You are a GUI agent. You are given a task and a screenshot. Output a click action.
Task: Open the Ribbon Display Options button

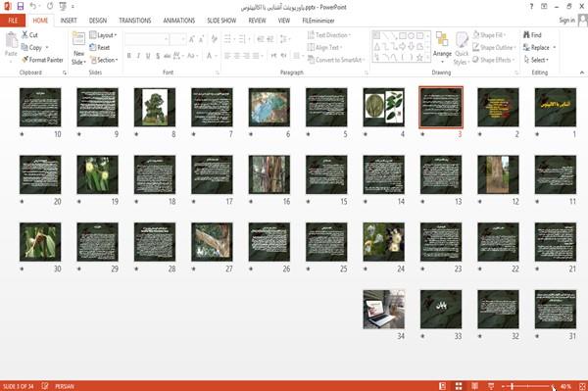pos(544,7)
